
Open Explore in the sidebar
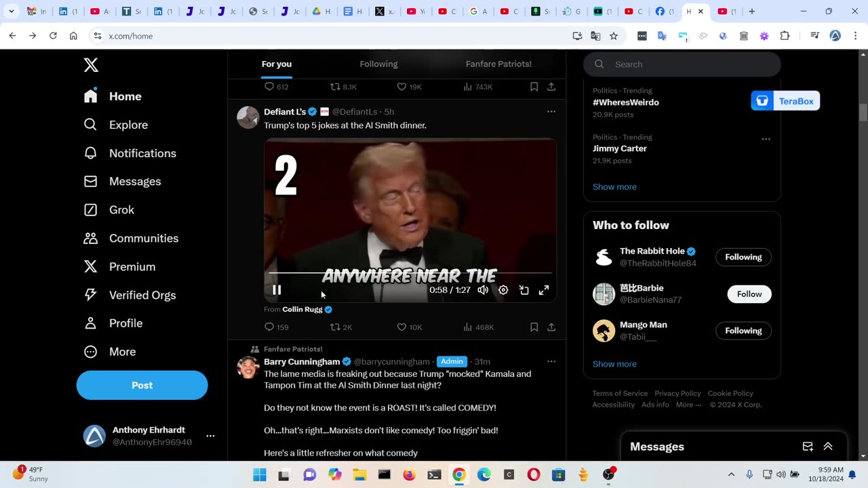tap(115, 125)
